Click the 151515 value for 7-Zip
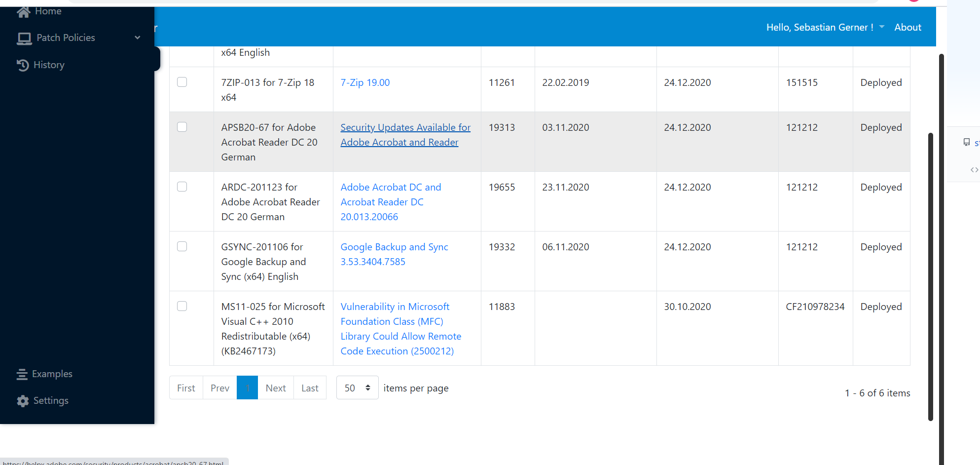The width and height of the screenshot is (980, 465). click(802, 82)
